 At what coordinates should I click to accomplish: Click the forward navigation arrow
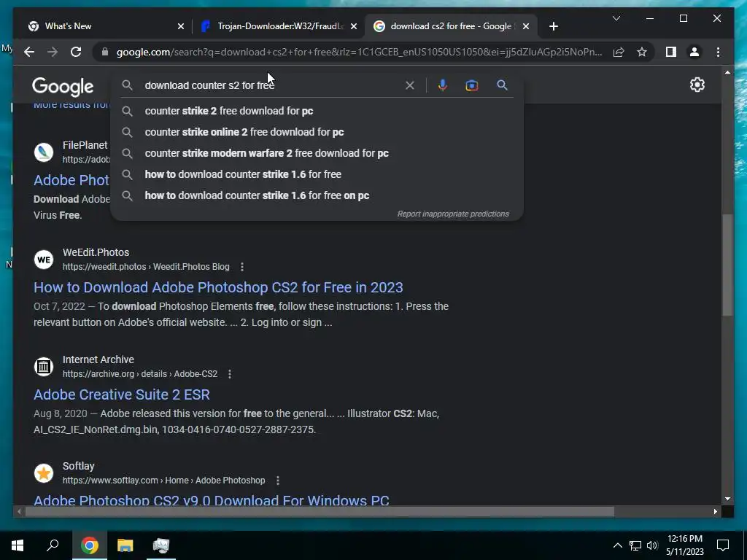click(53, 52)
